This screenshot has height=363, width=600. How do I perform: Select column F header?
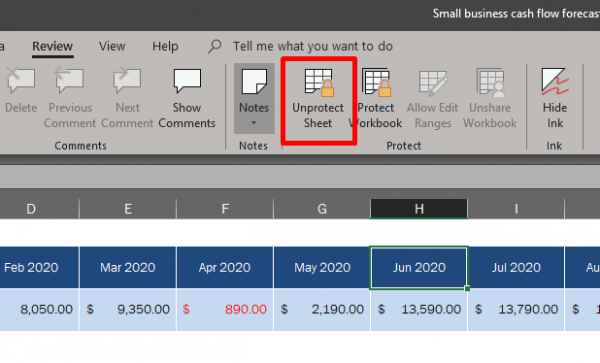click(x=225, y=209)
